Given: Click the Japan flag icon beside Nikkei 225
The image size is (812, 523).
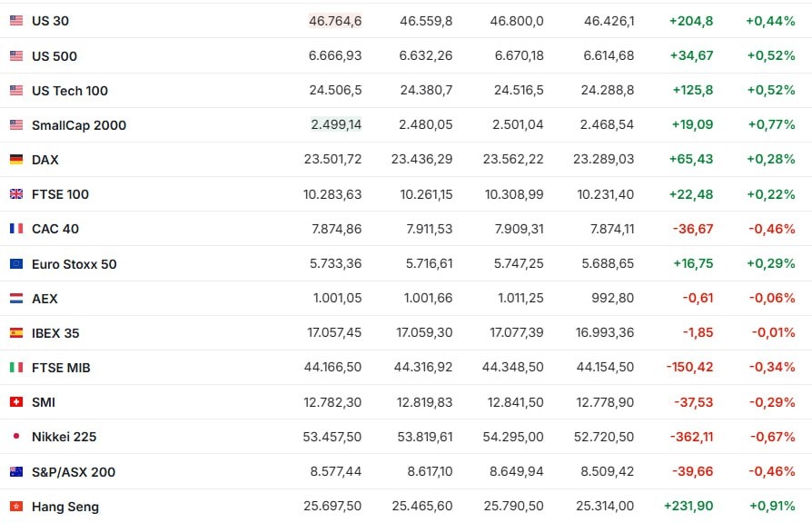Looking at the screenshot, I should pos(16,437).
